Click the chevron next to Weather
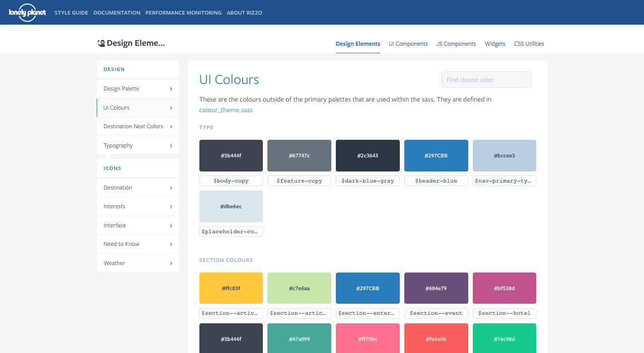 click(171, 263)
